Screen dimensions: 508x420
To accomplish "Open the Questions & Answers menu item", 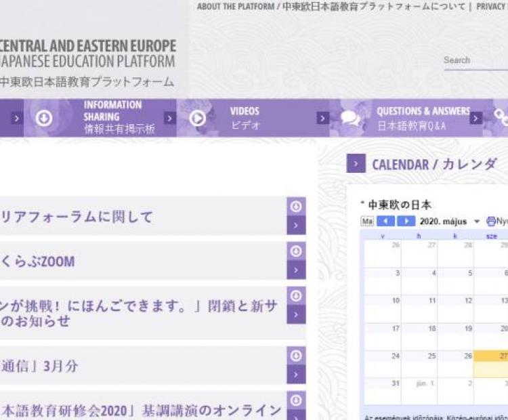I will click(x=423, y=118).
